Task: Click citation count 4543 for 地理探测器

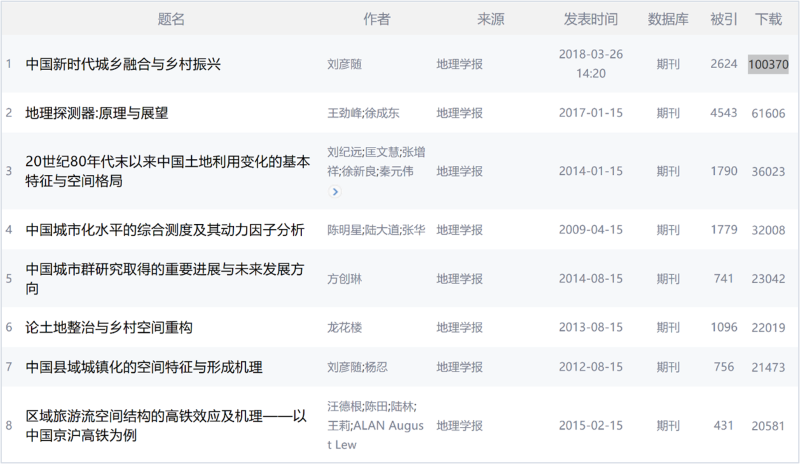Action: coord(724,113)
